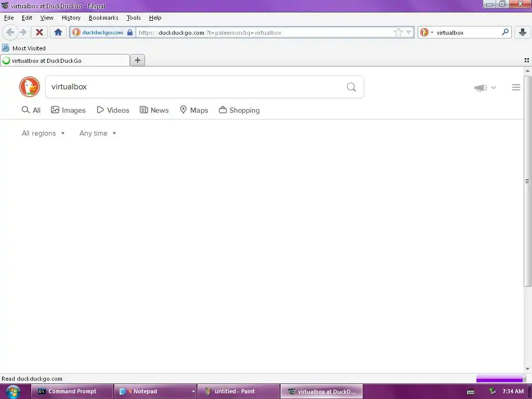Select the virtualbox at DuckDuckGo tab

pos(65,61)
